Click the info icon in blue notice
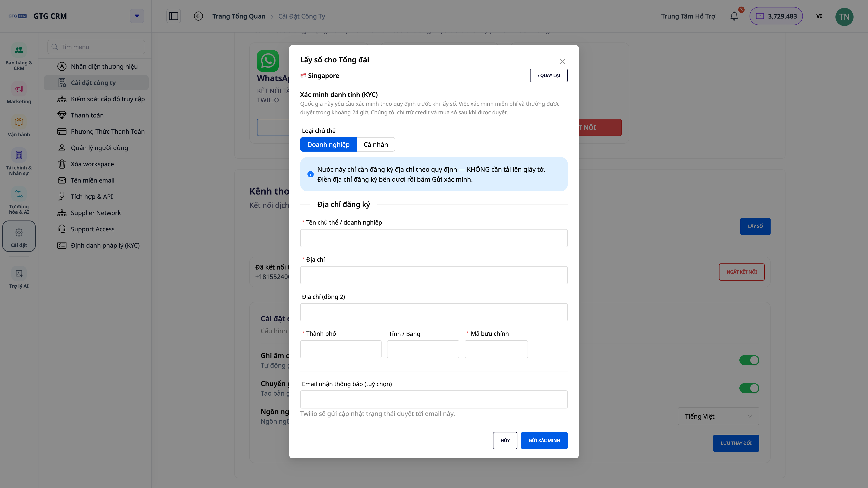The image size is (868, 488). tap(310, 174)
